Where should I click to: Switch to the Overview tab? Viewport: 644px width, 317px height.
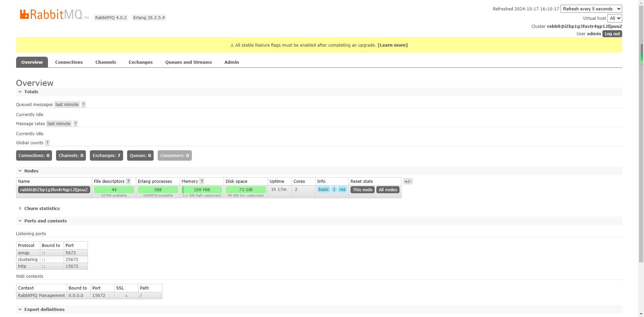(x=32, y=62)
